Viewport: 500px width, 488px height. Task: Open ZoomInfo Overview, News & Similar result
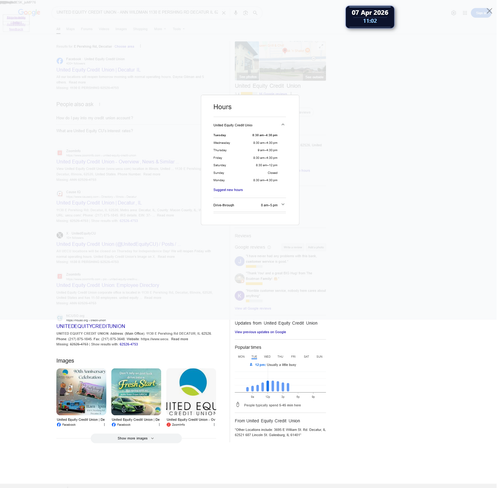point(117,162)
